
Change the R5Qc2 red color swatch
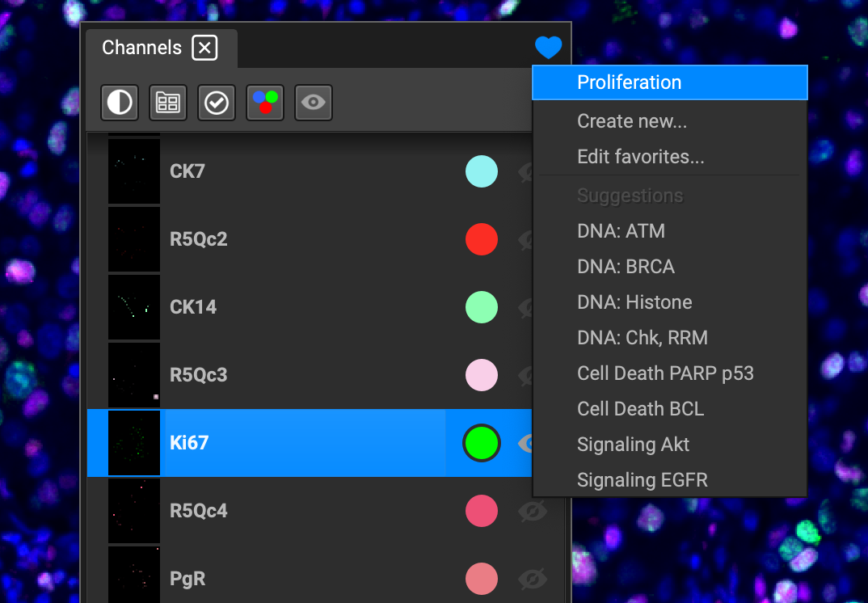(x=482, y=239)
